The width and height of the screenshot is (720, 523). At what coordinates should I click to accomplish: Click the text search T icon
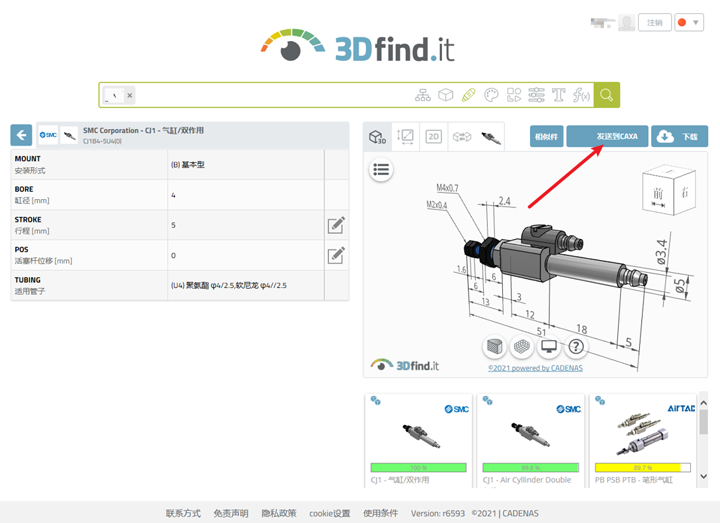558,95
